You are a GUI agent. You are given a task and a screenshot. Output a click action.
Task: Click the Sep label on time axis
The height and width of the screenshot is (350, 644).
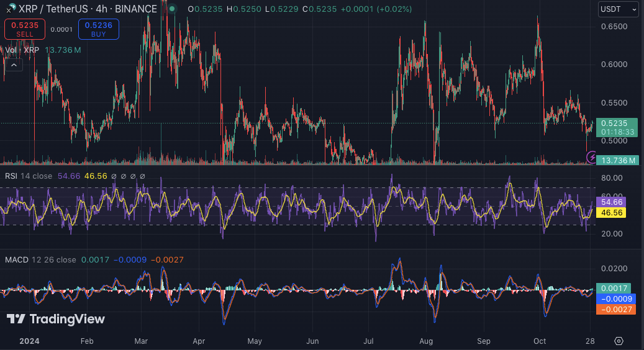click(x=484, y=341)
